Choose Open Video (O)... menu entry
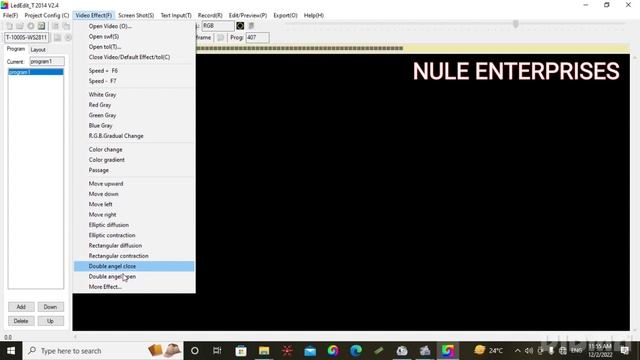 134,26
